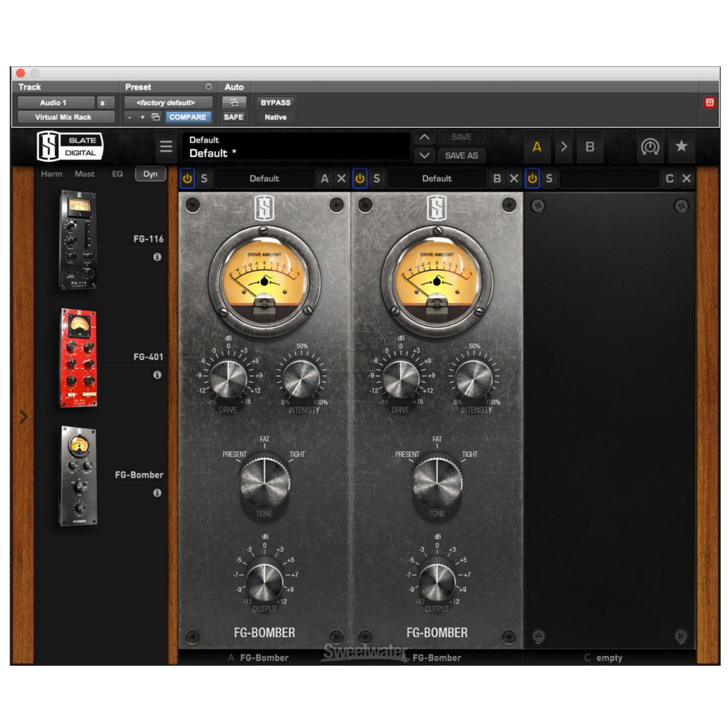Toggle power for empty slot C
This screenshot has width=728, height=728.
(532, 178)
